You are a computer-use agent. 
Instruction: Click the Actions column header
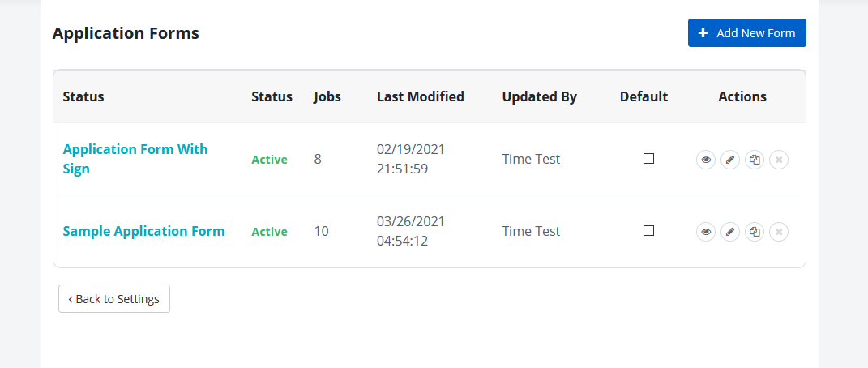(x=742, y=96)
